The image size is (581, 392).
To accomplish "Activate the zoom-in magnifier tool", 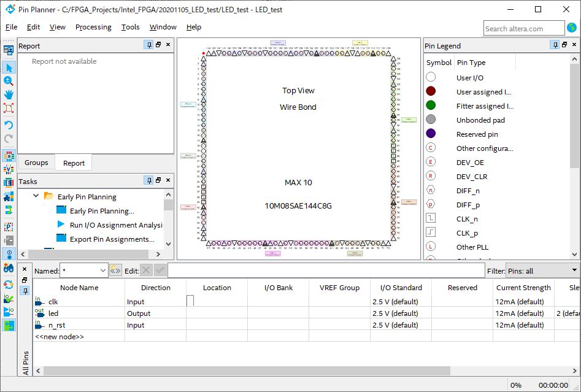I will tap(9, 81).
